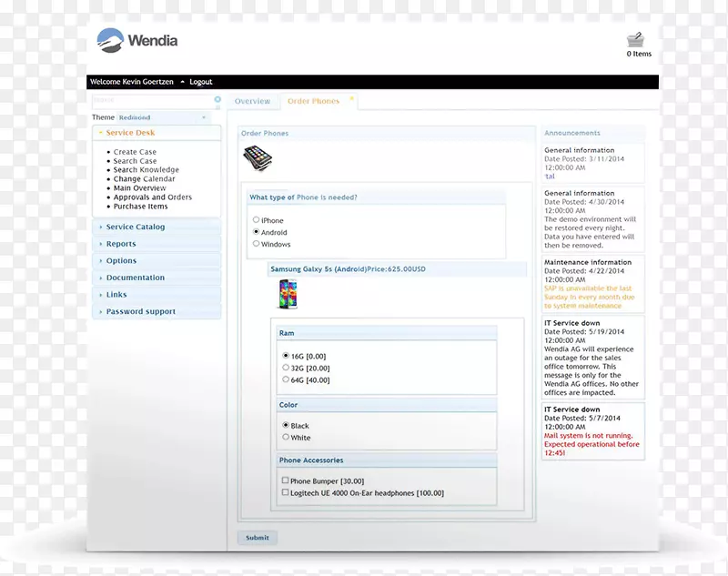This screenshot has height=576, width=728.
Task: Click the search icon in sidebar
Action: click(x=217, y=100)
